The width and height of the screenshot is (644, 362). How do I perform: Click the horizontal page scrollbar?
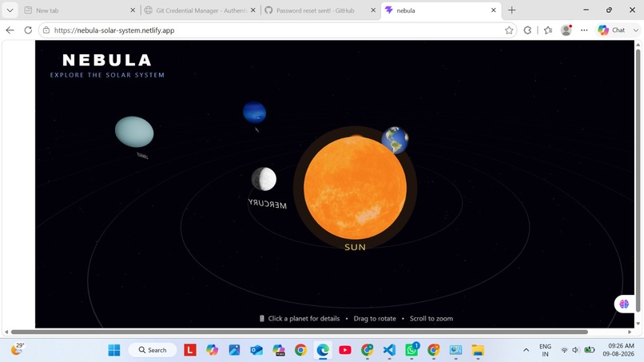point(300,332)
